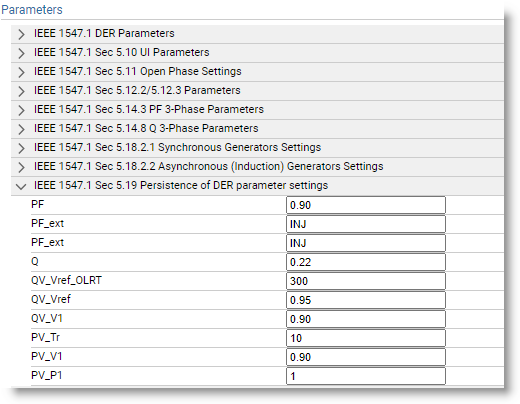Expand Synchronous Generators Settings section
520x404 pixels.
(x=21, y=148)
